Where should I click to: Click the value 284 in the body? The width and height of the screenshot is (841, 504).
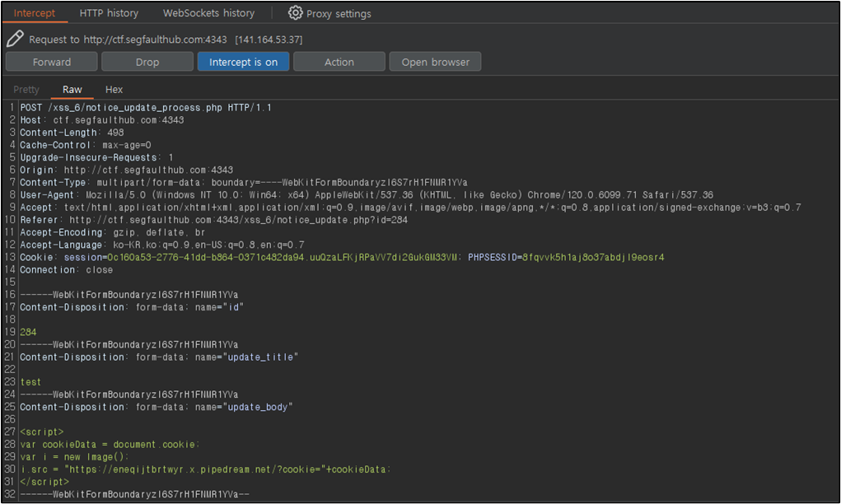[x=29, y=333]
